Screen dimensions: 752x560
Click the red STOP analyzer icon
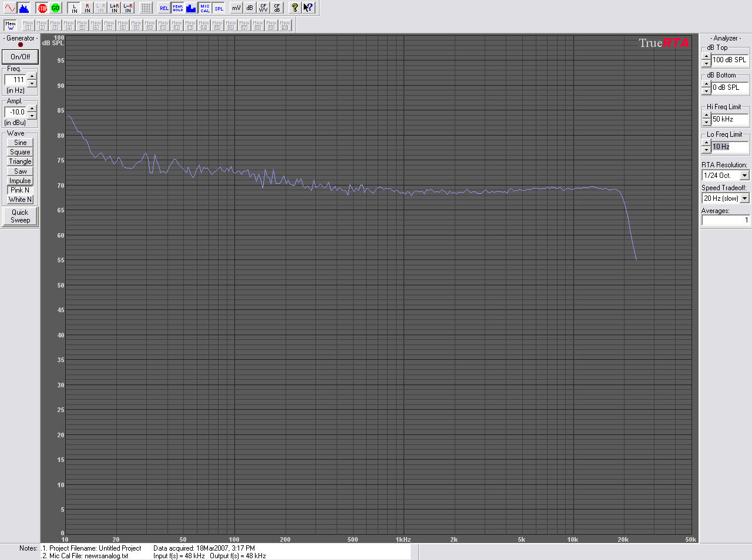[x=42, y=8]
